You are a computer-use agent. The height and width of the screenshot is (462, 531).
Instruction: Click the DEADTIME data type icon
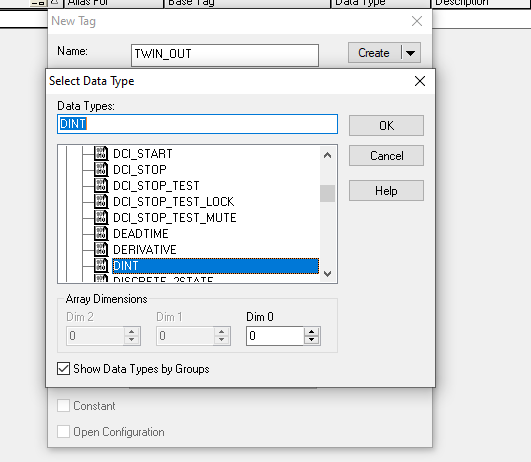pyautogui.click(x=101, y=233)
